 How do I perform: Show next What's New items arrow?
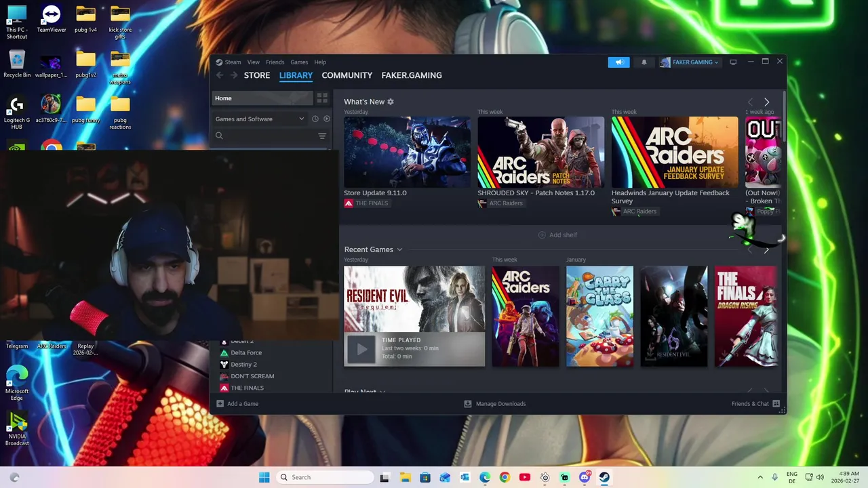[x=766, y=102]
